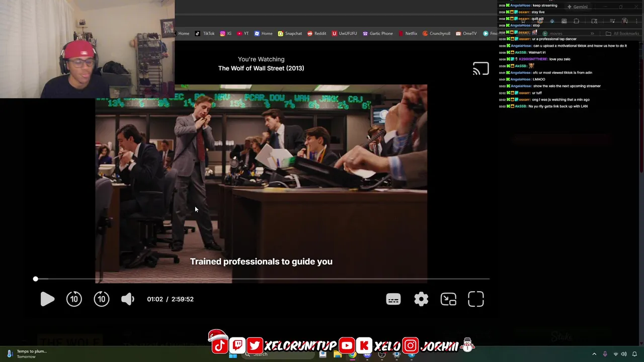
Task: Skip forward 10 seconds in the video
Action: tap(101, 299)
